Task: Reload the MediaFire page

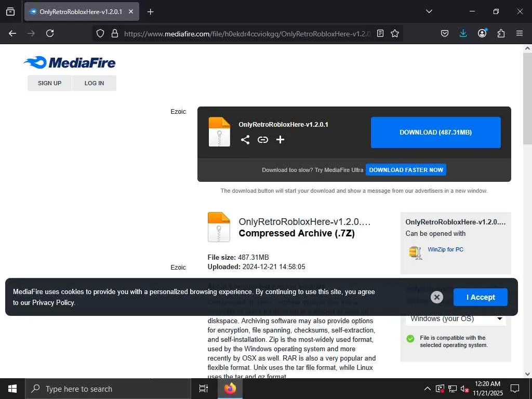Action: pyautogui.click(x=50, y=33)
